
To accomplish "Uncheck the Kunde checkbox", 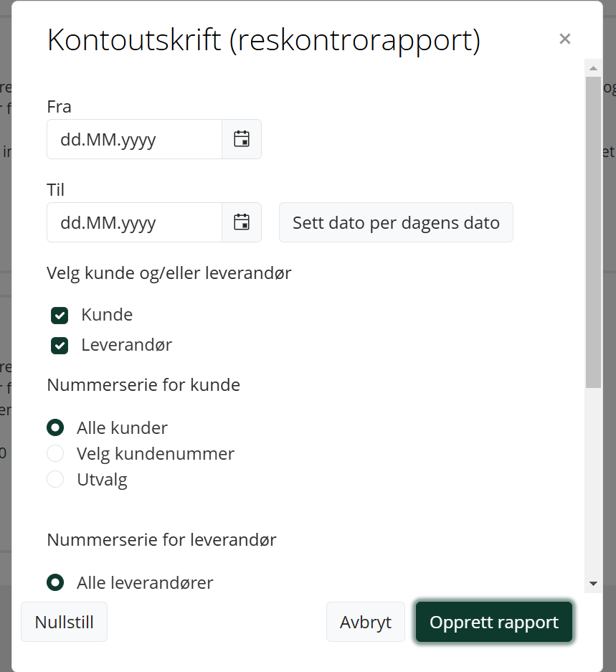I will click(x=60, y=316).
